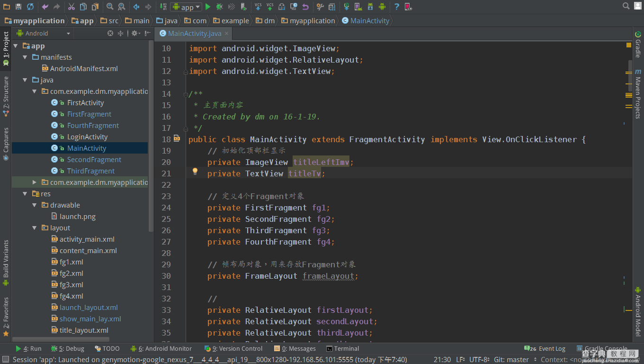Open the TODO tool window
The width and height of the screenshot is (644, 364).
point(107,348)
